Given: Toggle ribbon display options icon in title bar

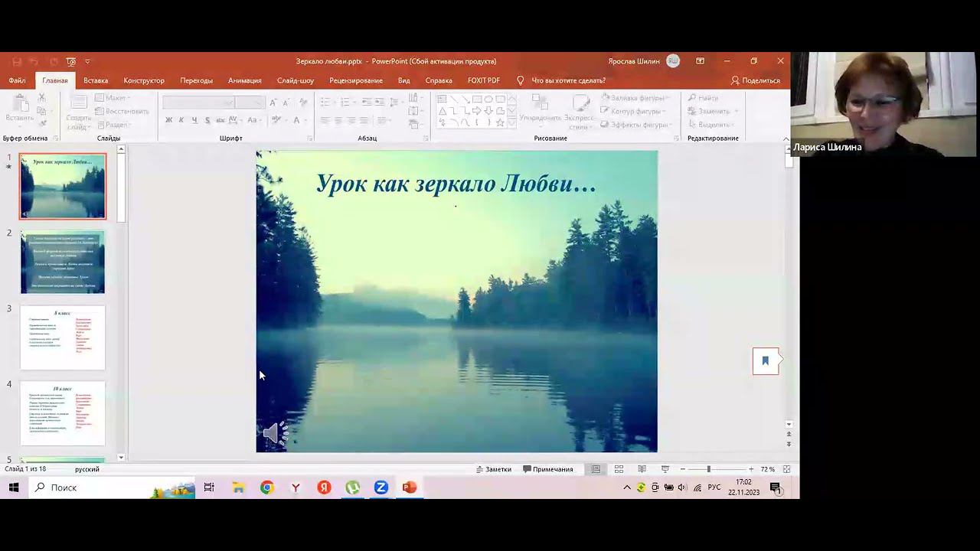Looking at the screenshot, I should tap(700, 61).
